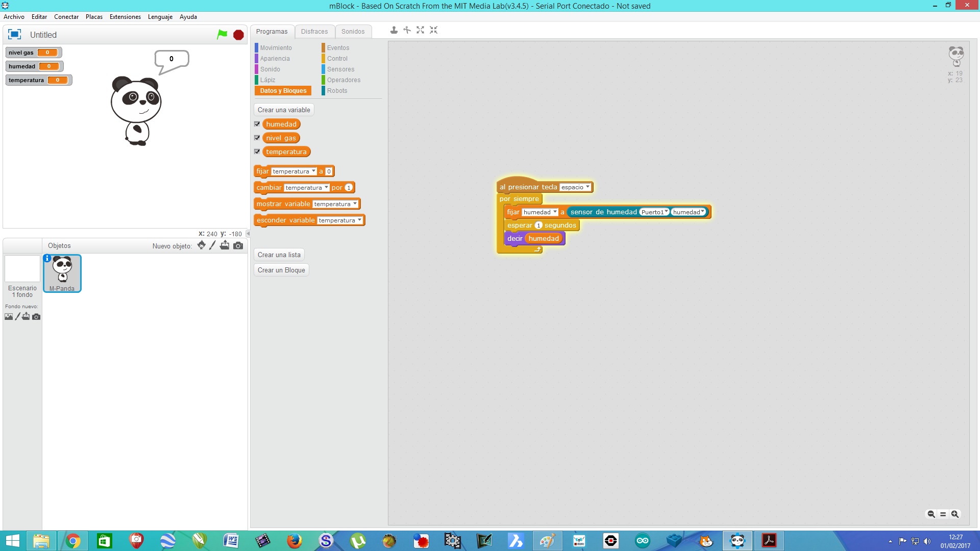
Task: Switch to the Disfraces tab
Action: [314, 32]
